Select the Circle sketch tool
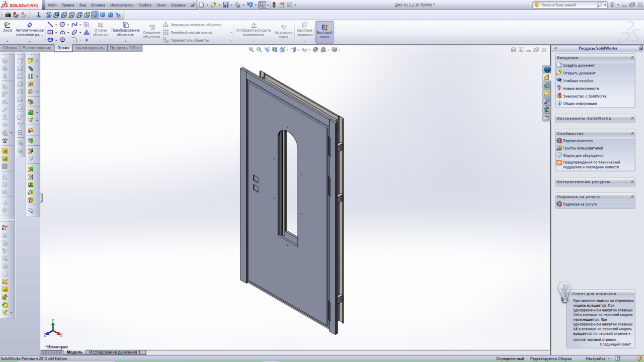This screenshot has height=362, width=644. click(62, 25)
